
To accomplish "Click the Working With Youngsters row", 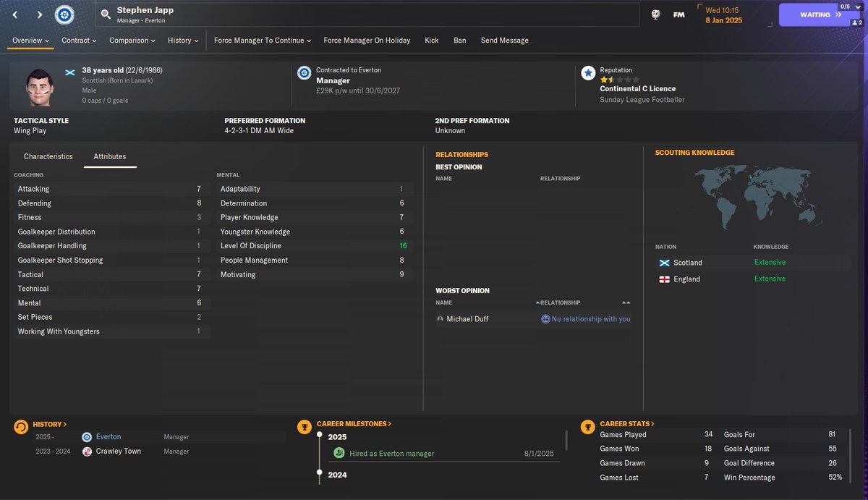I will 112,331.
